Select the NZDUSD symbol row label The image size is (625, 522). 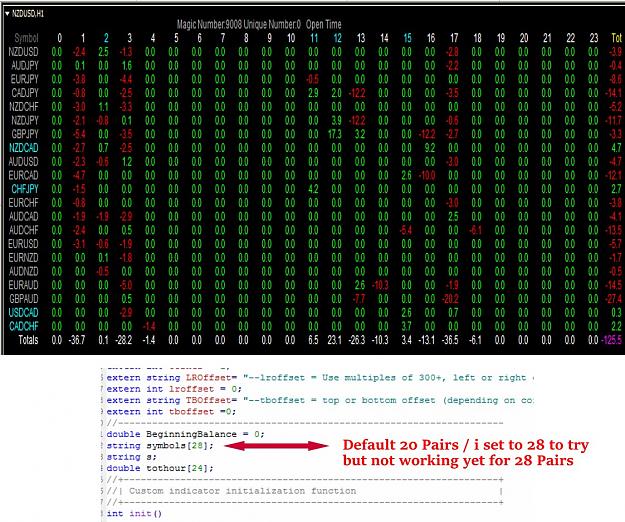(x=24, y=52)
